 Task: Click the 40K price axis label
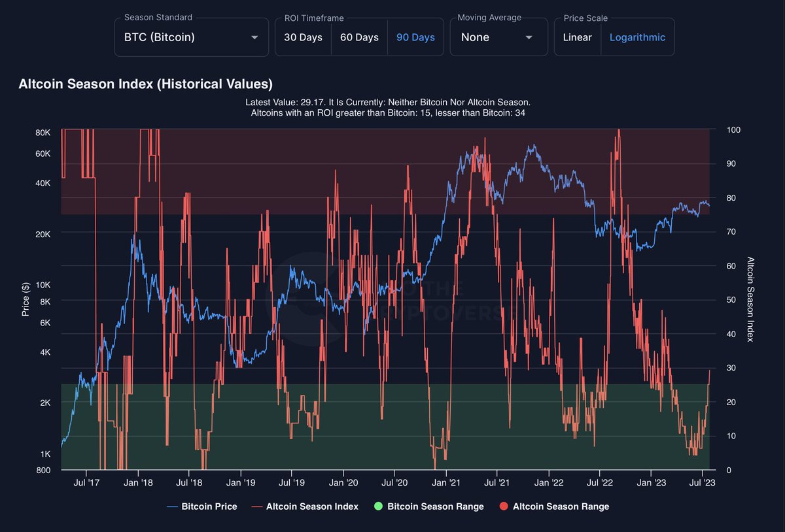(x=43, y=183)
